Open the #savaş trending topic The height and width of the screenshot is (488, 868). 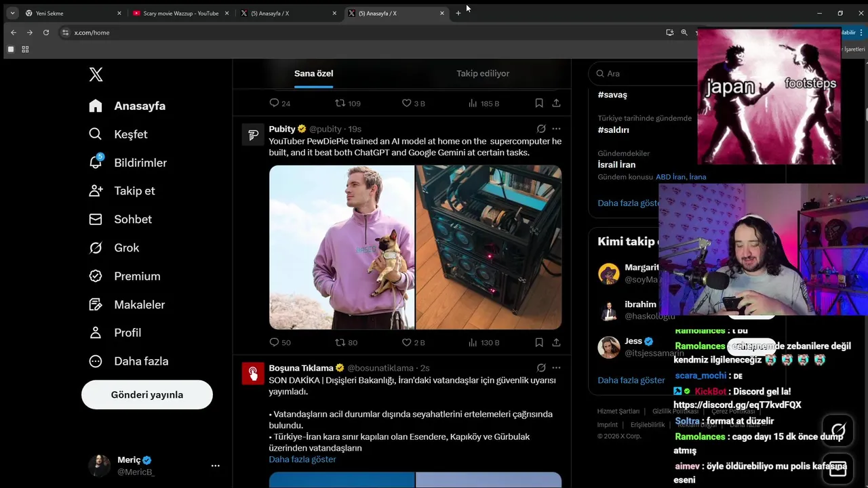612,95
